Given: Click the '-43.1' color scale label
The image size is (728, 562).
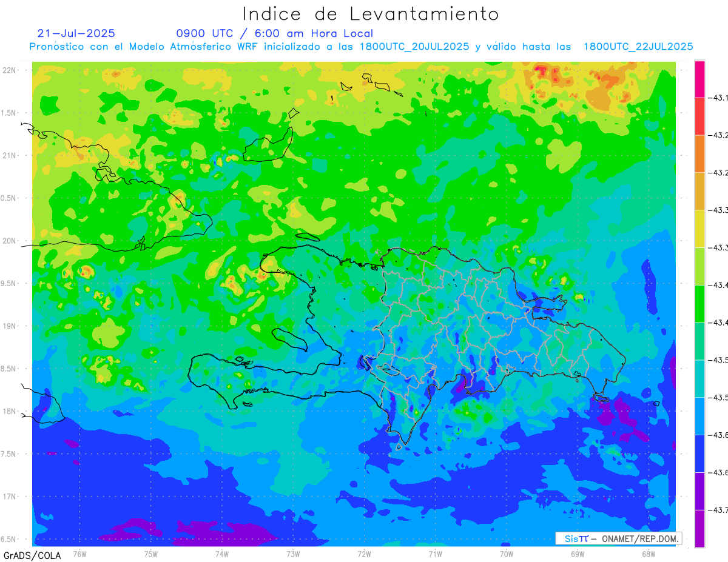Looking at the screenshot, I should [x=719, y=97].
